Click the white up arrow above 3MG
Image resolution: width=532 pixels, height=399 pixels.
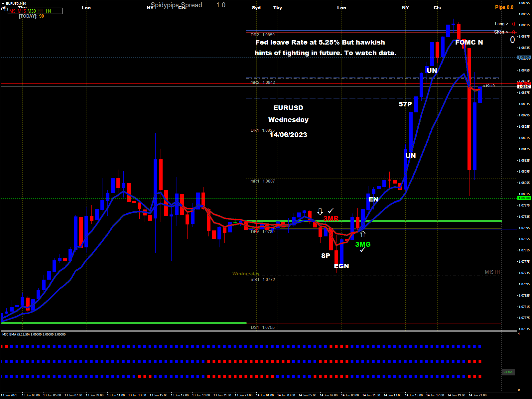coord(363,234)
